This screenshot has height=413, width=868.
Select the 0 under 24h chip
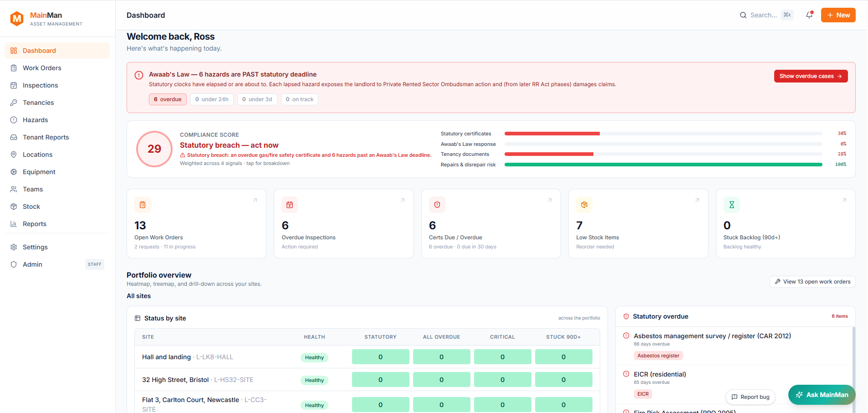coord(212,99)
